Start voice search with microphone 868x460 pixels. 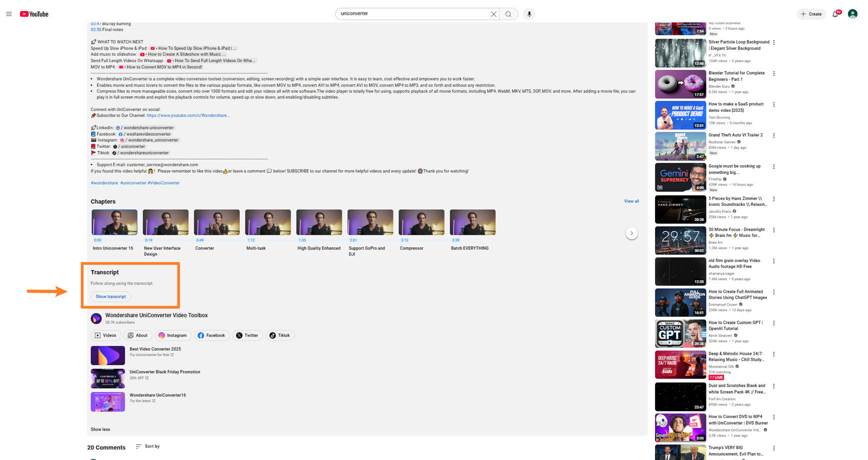coord(529,14)
